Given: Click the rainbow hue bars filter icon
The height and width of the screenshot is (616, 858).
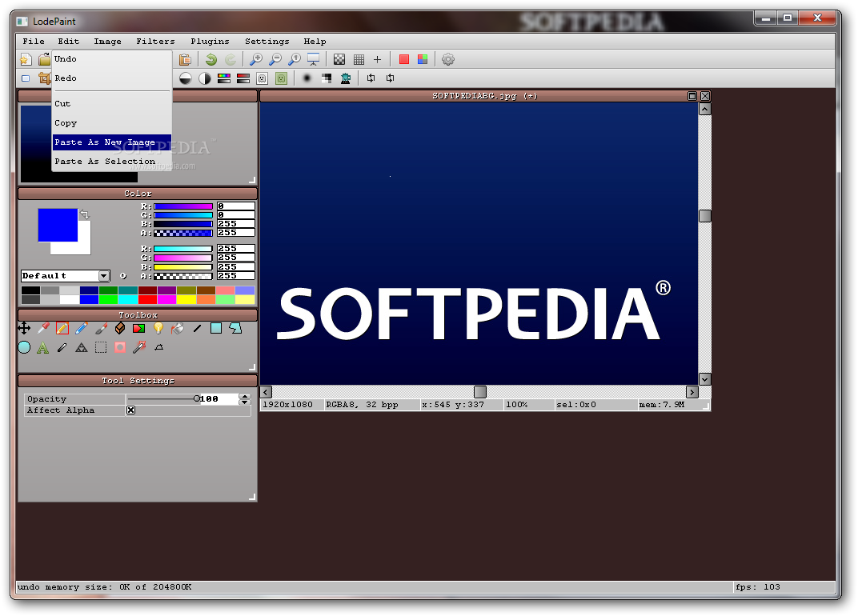Looking at the screenshot, I should 224,78.
